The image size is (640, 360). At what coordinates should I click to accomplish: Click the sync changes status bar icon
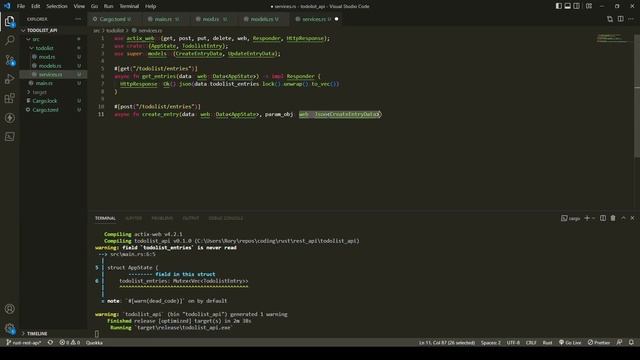[x=50, y=342]
